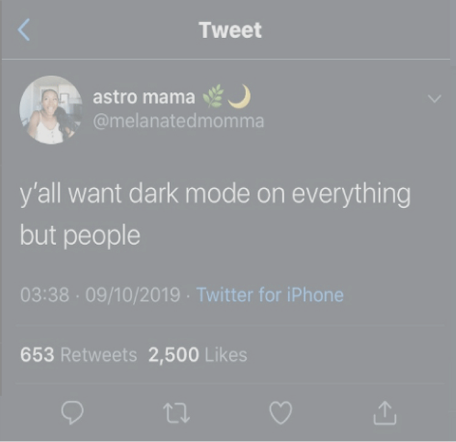
Task: Click the 03:38 timestamp
Action: [x=45, y=295]
